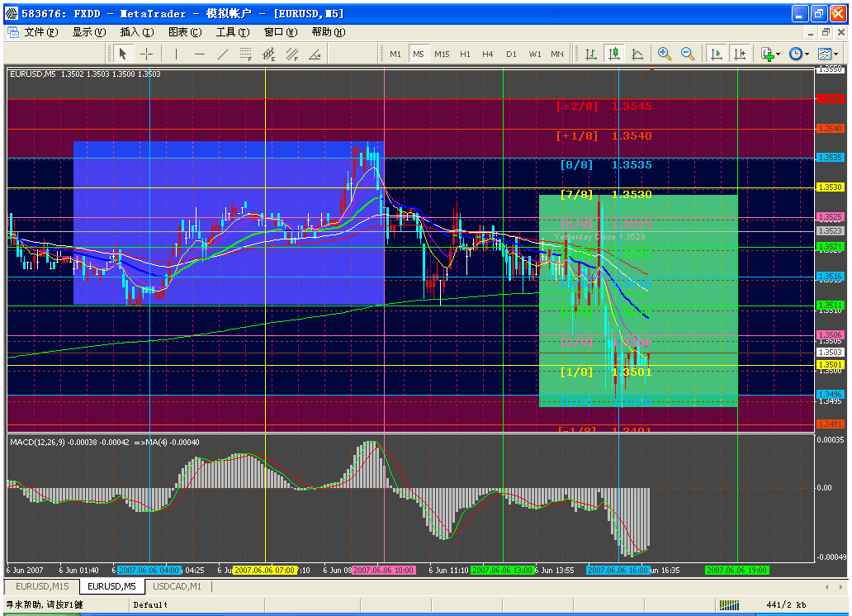
Task: Zoom in on the chart
Action: pos(664,54)
